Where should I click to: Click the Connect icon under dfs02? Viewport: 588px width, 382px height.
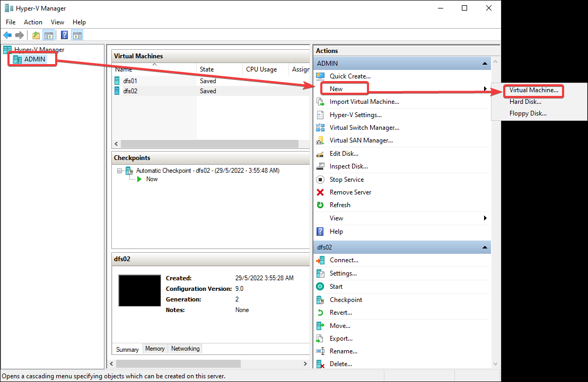click(x=320, y=260)
